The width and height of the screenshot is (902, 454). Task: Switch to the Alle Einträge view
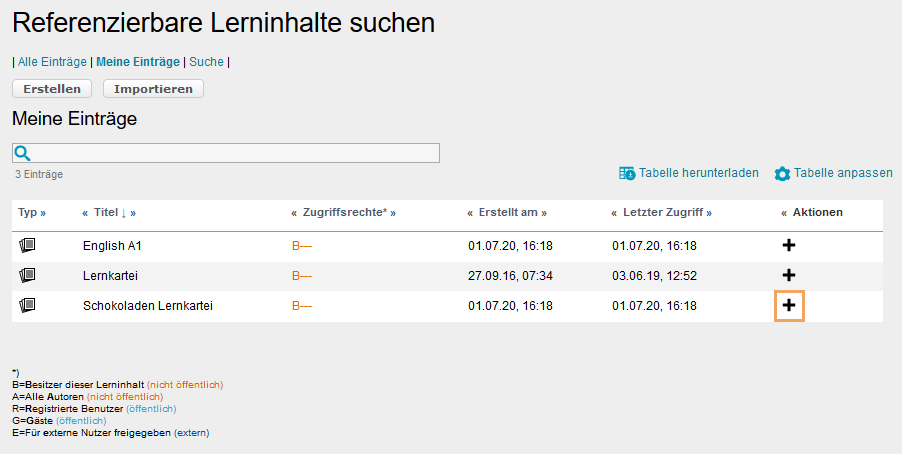[x=52, y=62]
